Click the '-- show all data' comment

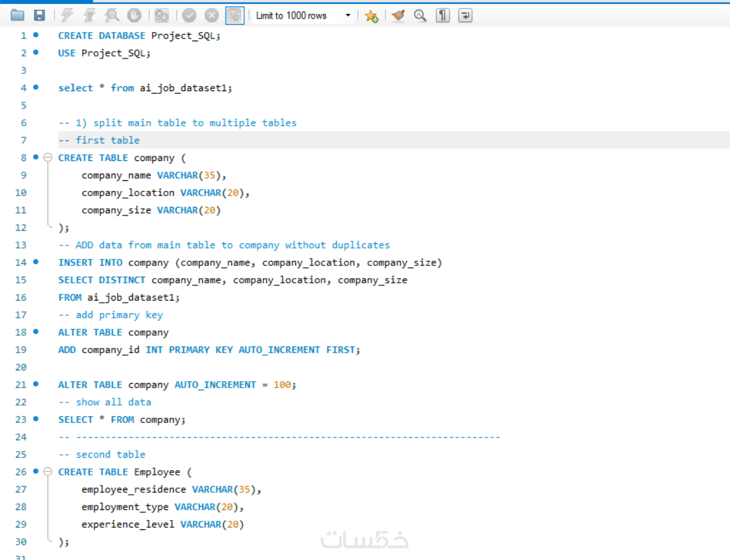(x=104, y=402)
